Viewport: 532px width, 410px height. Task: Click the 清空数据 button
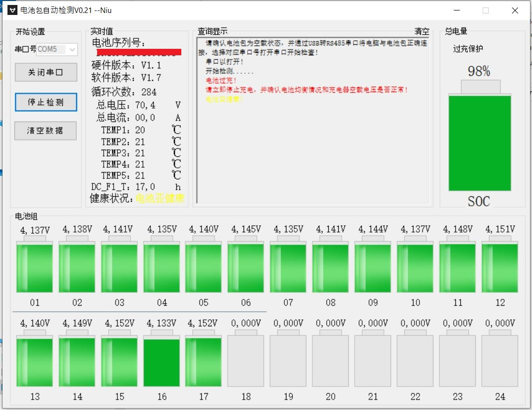click(45, 131)
